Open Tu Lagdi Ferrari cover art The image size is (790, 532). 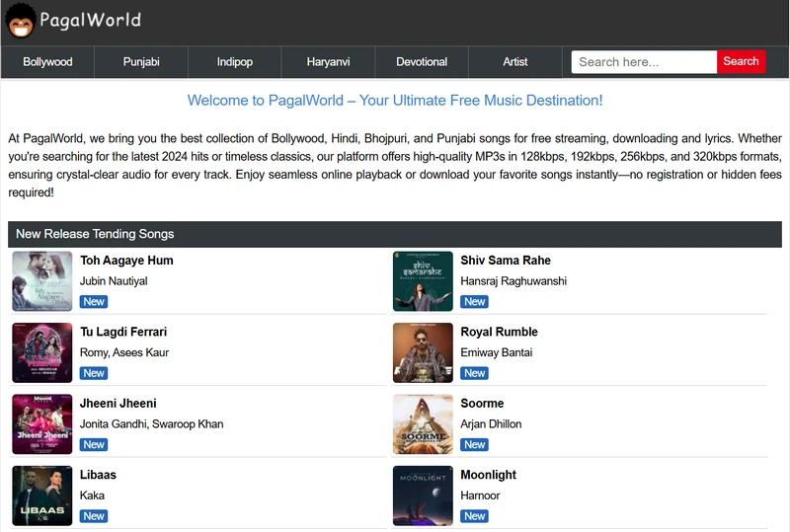coord(42,352)
